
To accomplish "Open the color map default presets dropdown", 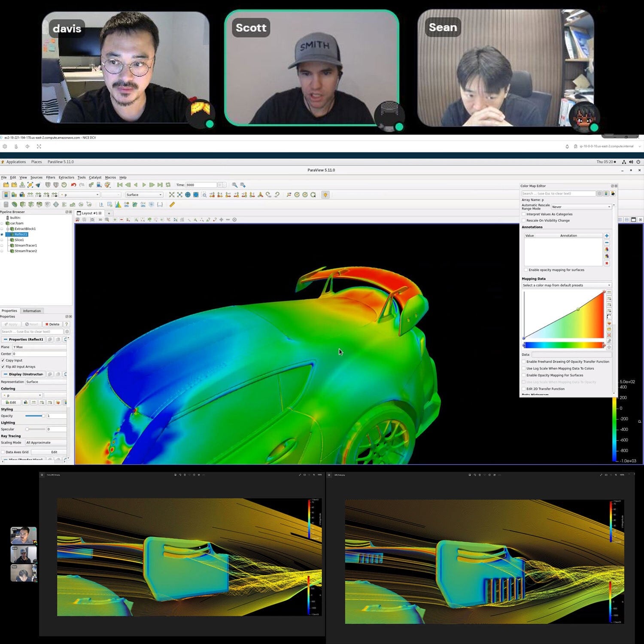I will (x=566, y=286).
